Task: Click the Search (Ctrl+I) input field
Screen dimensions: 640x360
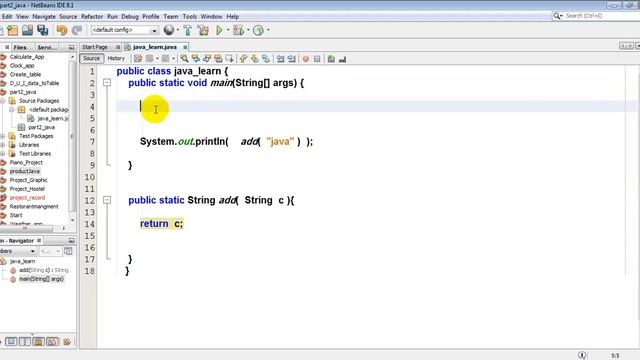Action: pyautogui.click(x=600, y=16)
